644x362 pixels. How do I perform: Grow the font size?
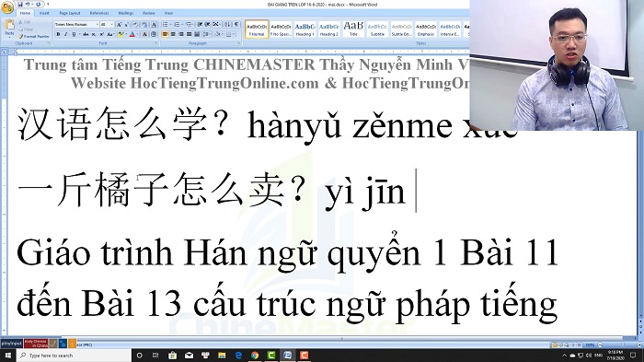[x=119, y=25]
